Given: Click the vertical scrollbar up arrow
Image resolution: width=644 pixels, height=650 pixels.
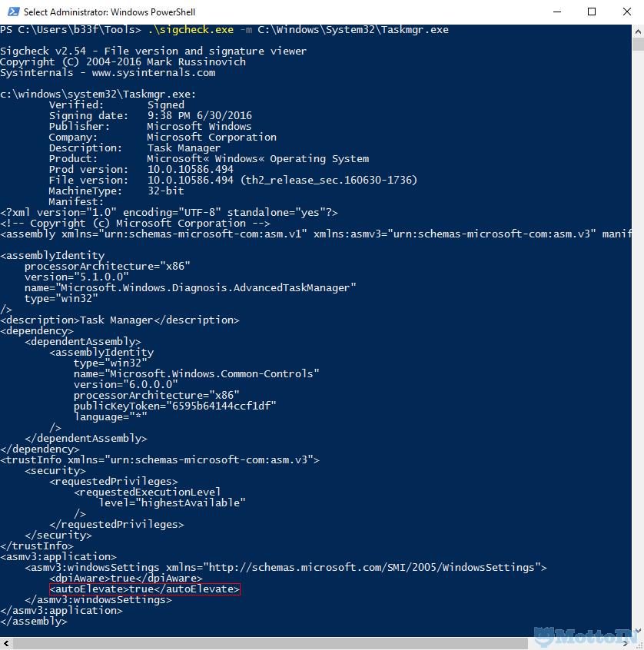Looking at the screenshot, I should pyautogui.click(x=638, y=31).
